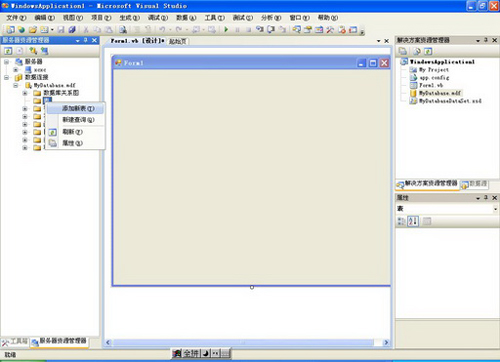Open the document tabs list dropdown arrow
Viewport: 500px width, 362px height.
[x=379, y=41]
